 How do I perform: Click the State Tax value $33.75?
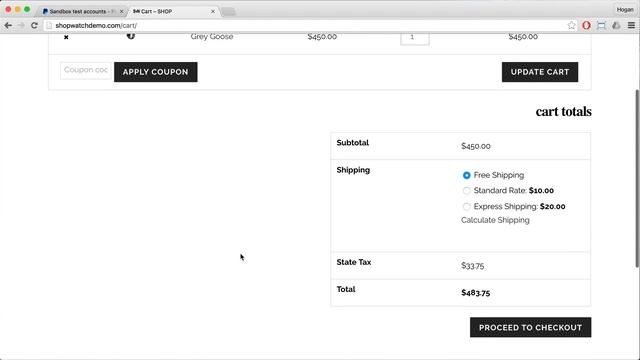[x=473, y=266]
